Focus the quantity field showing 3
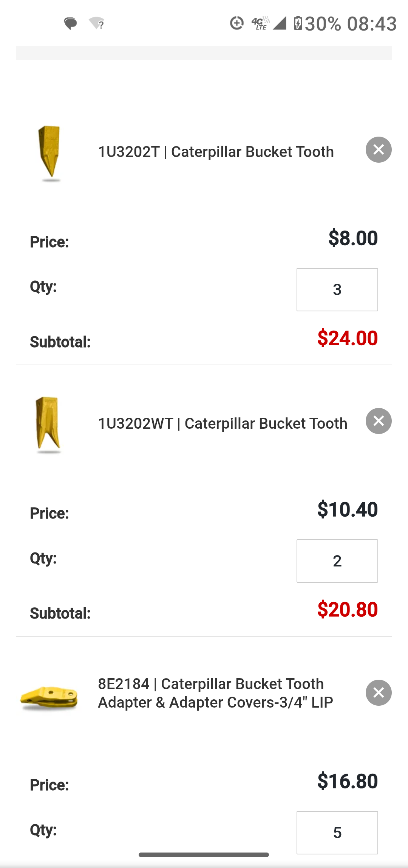 337,289
